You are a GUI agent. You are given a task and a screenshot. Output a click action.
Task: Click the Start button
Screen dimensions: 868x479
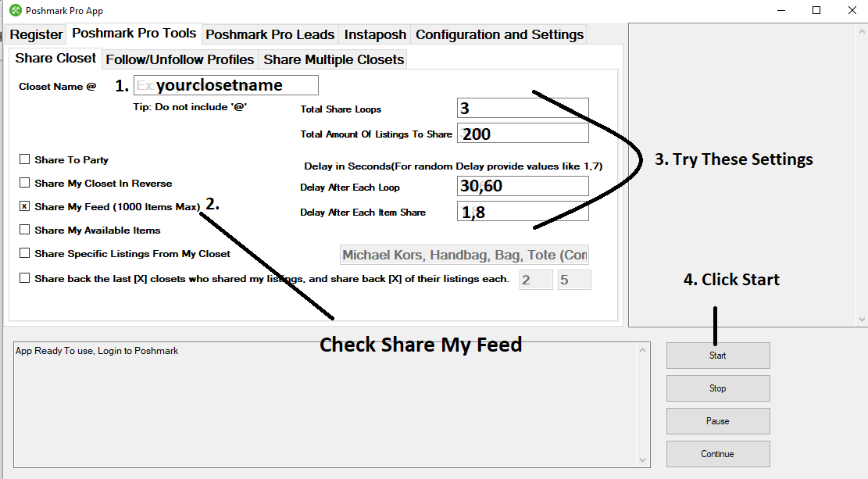(718, 356)
